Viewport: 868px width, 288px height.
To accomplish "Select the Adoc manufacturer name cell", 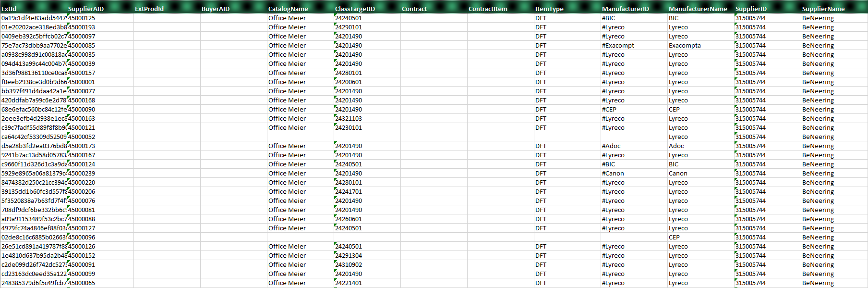I will [676, 146].
